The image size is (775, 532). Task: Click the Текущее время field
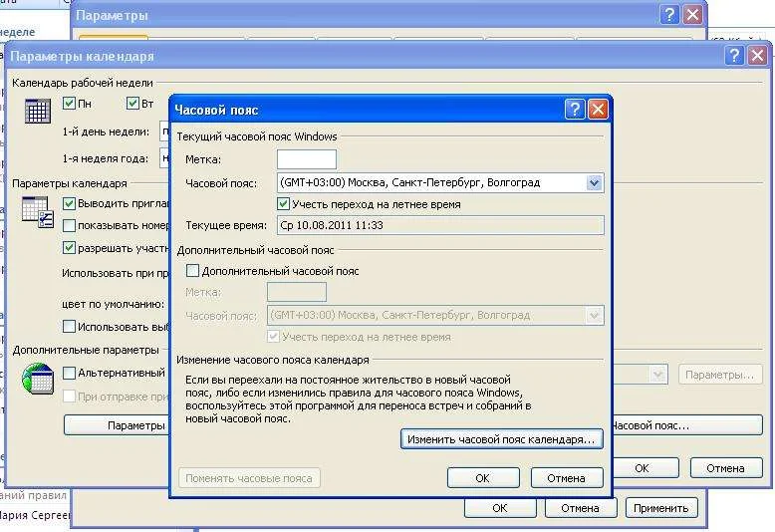pyautogui.click(x=440, y=225)
